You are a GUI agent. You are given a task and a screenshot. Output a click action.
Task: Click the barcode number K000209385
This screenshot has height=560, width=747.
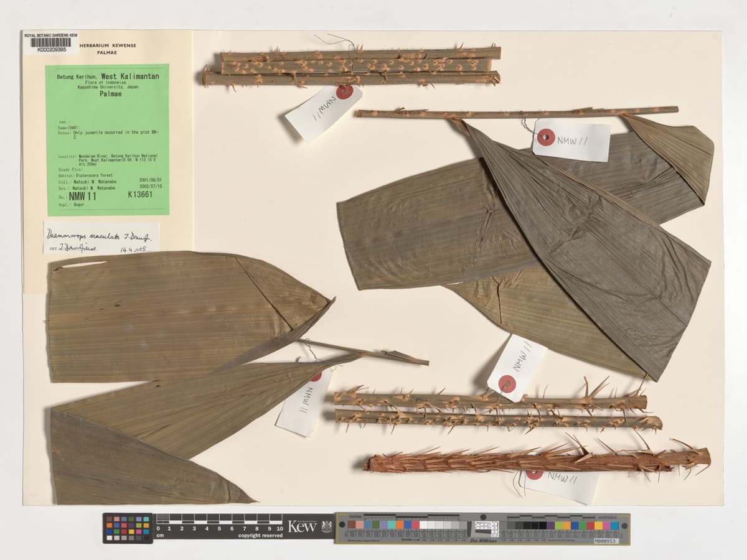click(x=51, y=49)
